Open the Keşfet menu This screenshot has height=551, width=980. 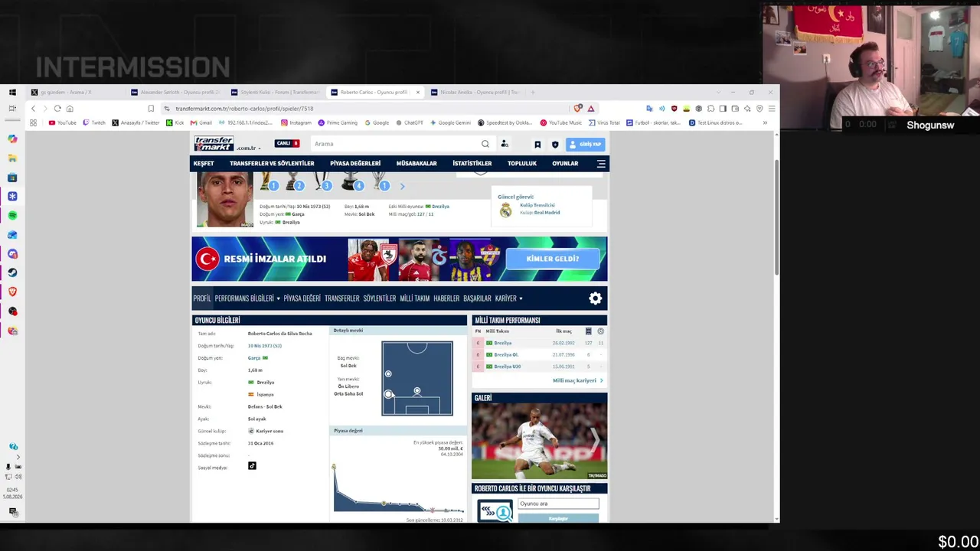tap(204, 163)
